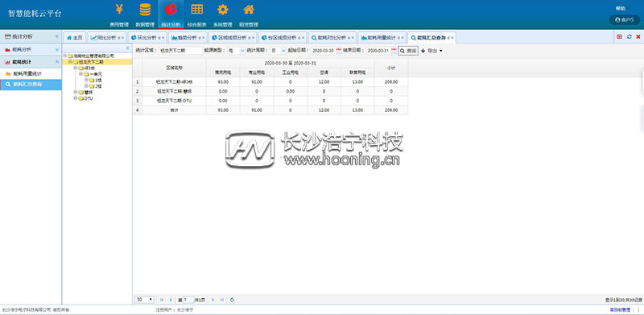Click the pagination refresh icon

(x=232, y=300)
